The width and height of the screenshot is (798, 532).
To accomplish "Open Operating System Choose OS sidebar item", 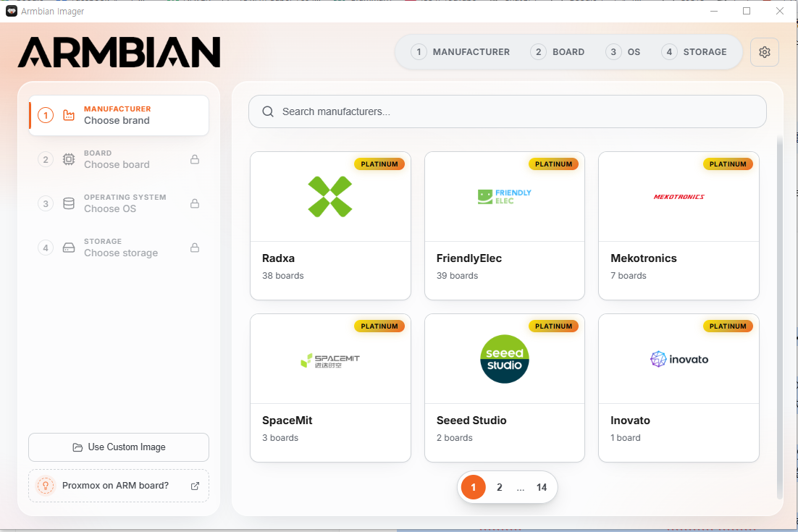I will [x=119, y=203].
